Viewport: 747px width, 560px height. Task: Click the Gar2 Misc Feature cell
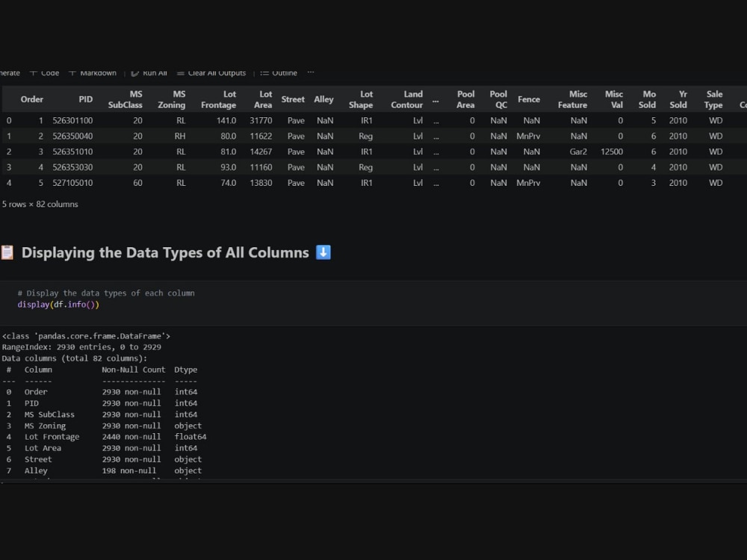[578, 152]
